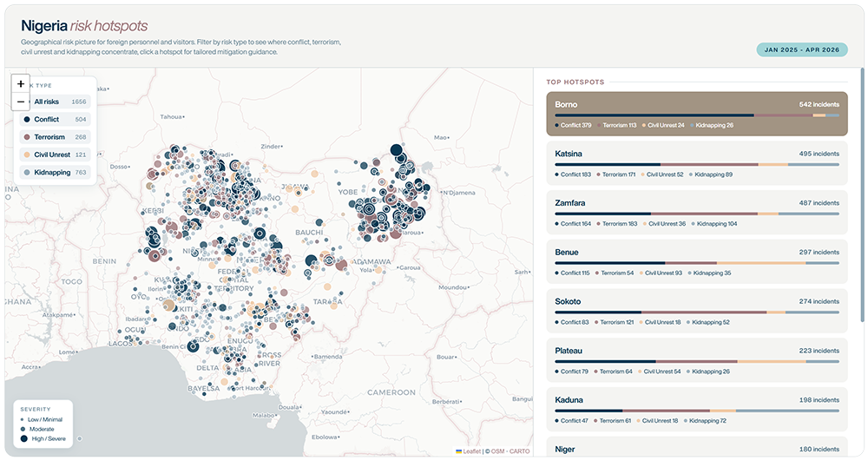Screen dimensions: 868x467
Task: Click the N'Djamena city label on map
Action: click(457, 193)
